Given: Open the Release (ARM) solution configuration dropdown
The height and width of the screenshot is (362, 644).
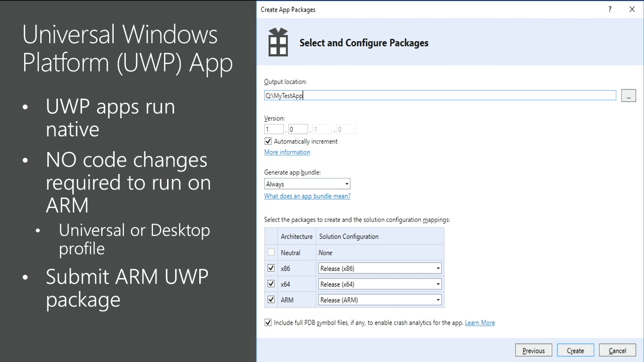Looking at the screenshot, I should [x=437, y=300].
